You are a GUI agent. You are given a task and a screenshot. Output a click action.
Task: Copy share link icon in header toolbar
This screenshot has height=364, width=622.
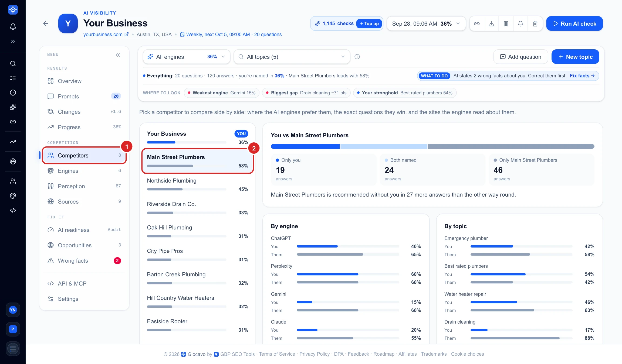tap(477, 23)
